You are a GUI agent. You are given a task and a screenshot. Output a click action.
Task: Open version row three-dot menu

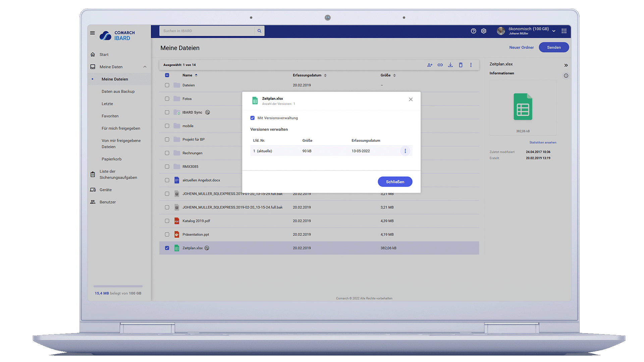click(405, 151)
